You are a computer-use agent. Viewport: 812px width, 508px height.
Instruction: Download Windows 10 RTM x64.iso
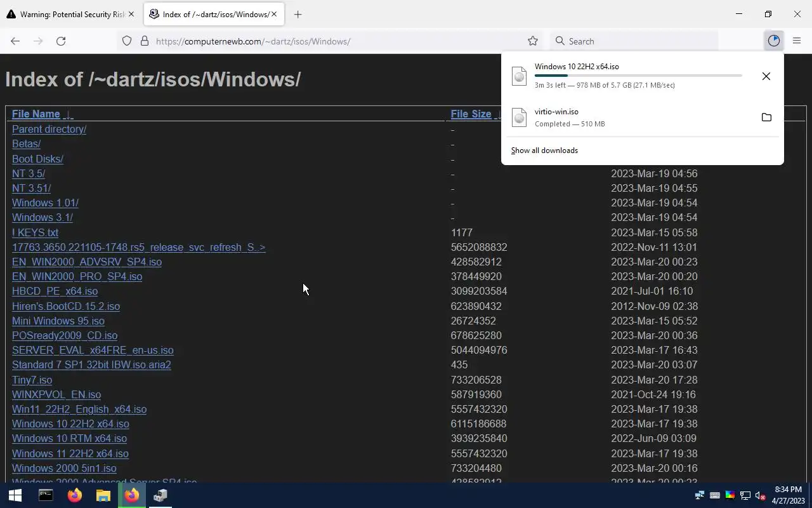pyautogui.click(x=69, y=438)
